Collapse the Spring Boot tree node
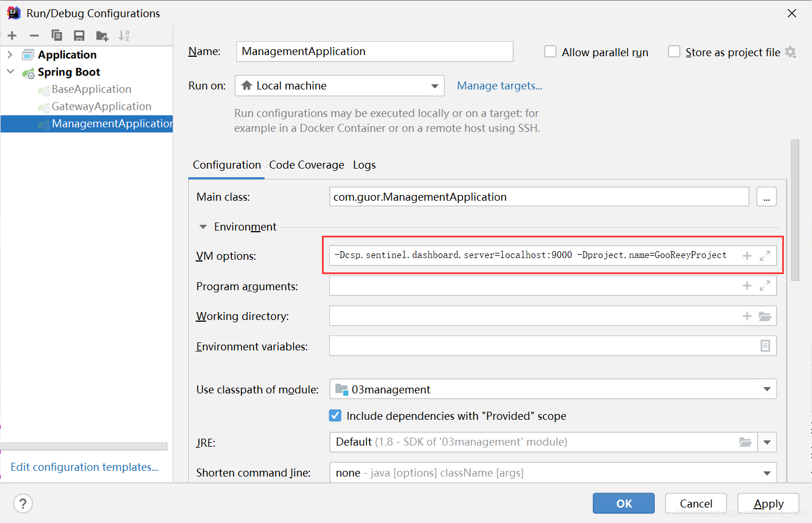The width and height of the screenshot is (812, 523). click(10, 72)
